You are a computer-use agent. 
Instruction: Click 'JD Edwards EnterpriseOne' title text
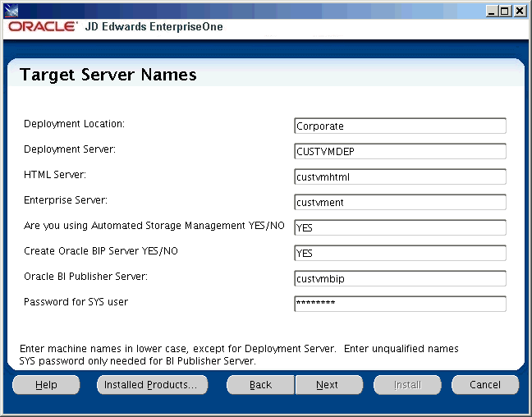154,26
